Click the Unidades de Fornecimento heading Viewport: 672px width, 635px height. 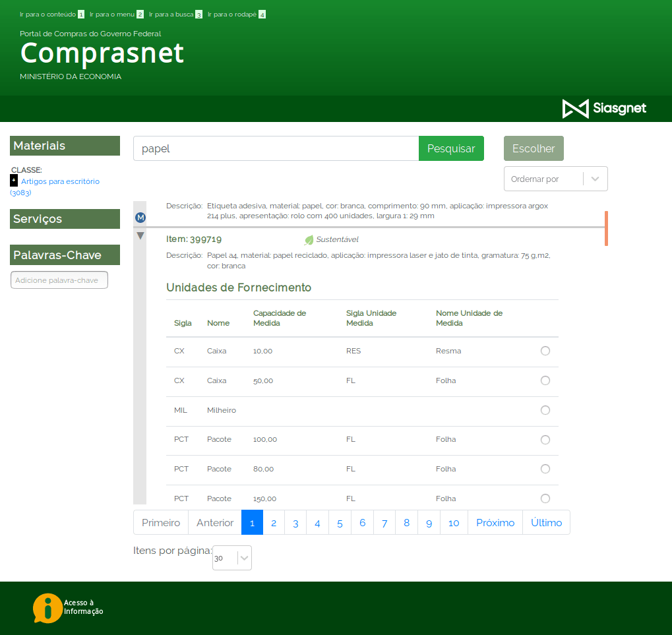point(239,287)
